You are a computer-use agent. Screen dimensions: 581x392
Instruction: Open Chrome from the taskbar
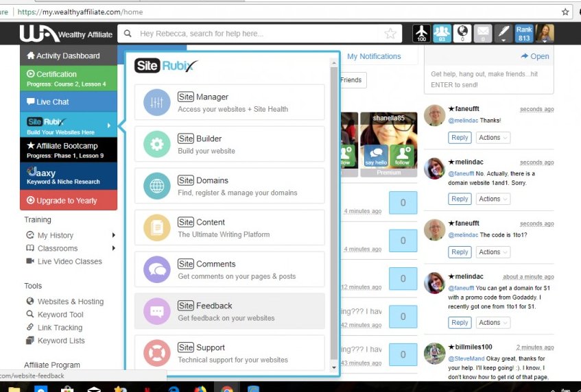[227, 389]
